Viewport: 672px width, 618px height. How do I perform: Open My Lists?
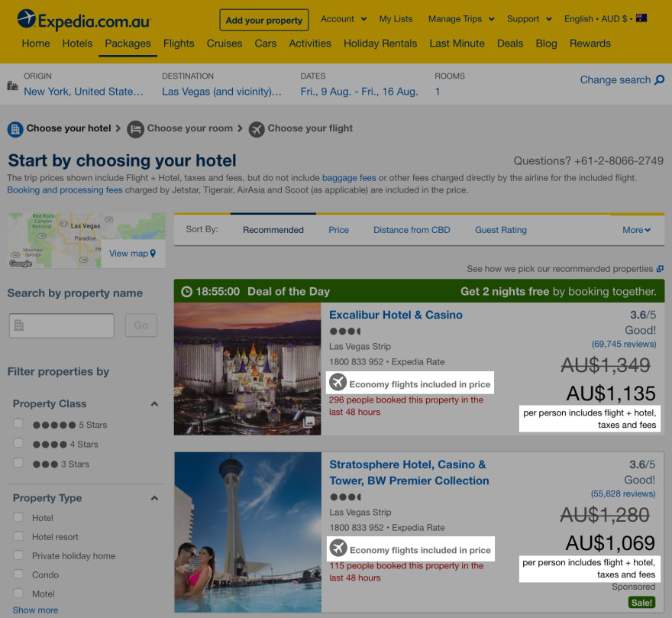point(396,19)
